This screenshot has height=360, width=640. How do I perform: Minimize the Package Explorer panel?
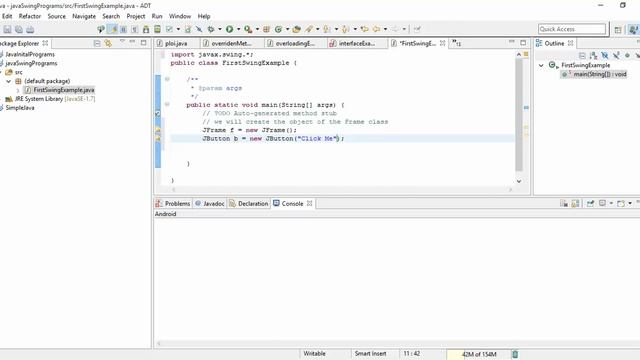[x=132, y=42]
